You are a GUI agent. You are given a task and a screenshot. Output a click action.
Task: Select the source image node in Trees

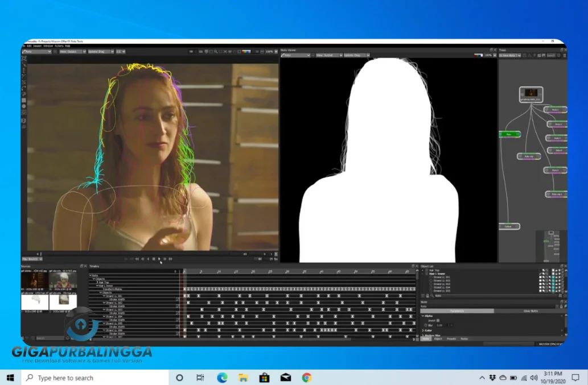coord(531,94)
